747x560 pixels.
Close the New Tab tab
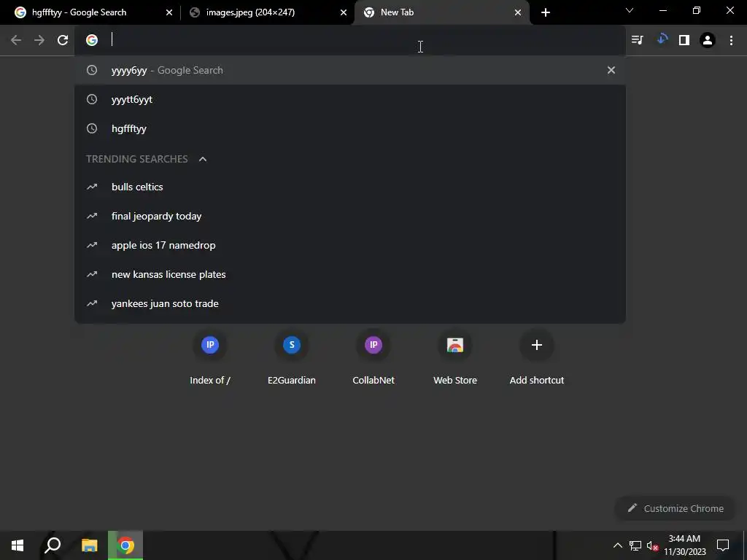click(518, 12)
